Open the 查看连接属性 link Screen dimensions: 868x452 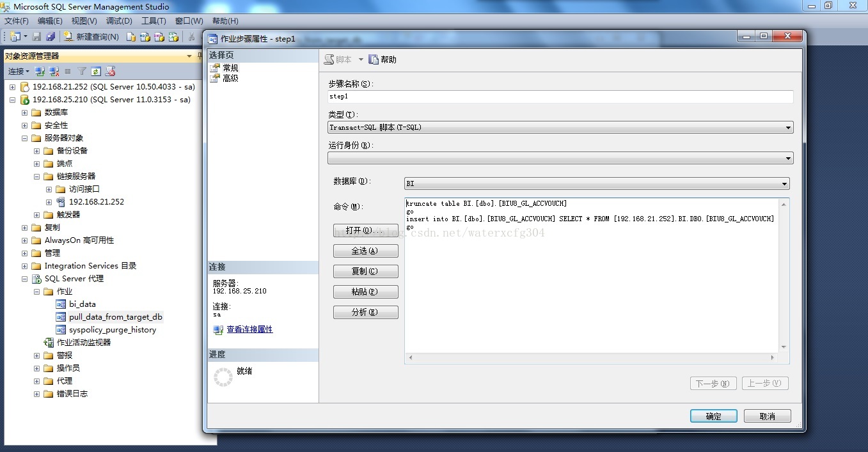(249, 329)
